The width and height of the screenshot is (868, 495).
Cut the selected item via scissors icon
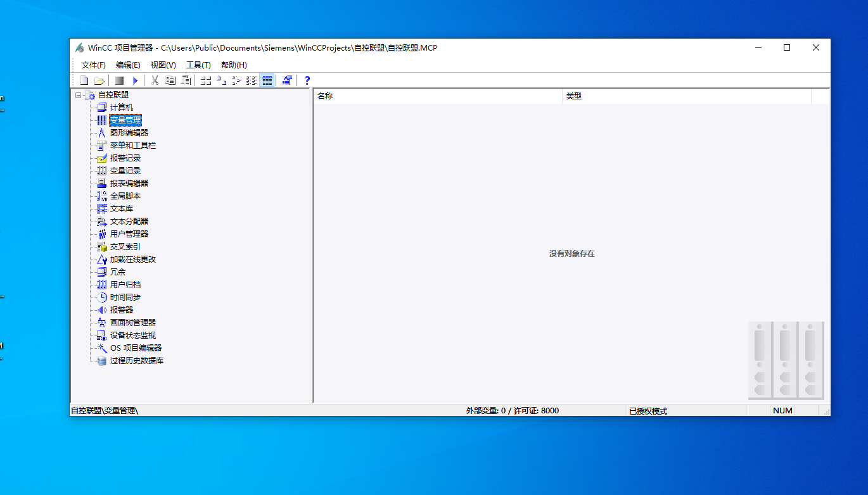click(x=155, y=80)
